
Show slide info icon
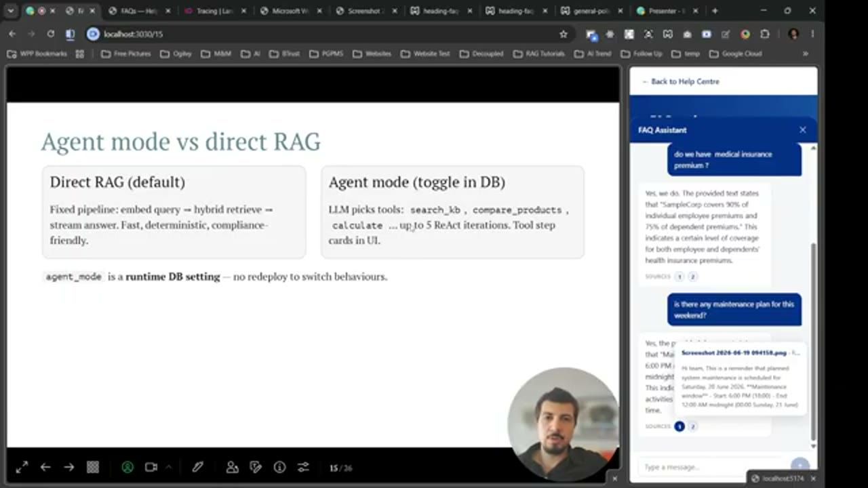(x=279, y=467)
